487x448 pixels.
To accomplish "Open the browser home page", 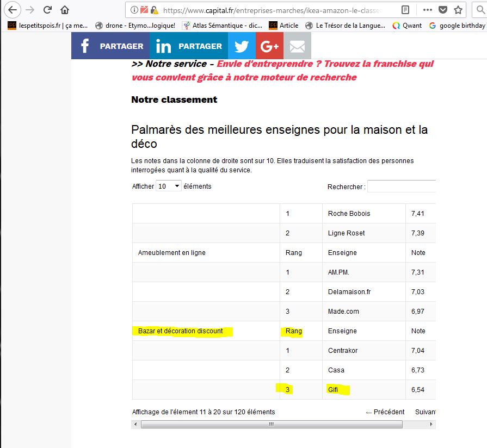I will click(x=65, y=10).
